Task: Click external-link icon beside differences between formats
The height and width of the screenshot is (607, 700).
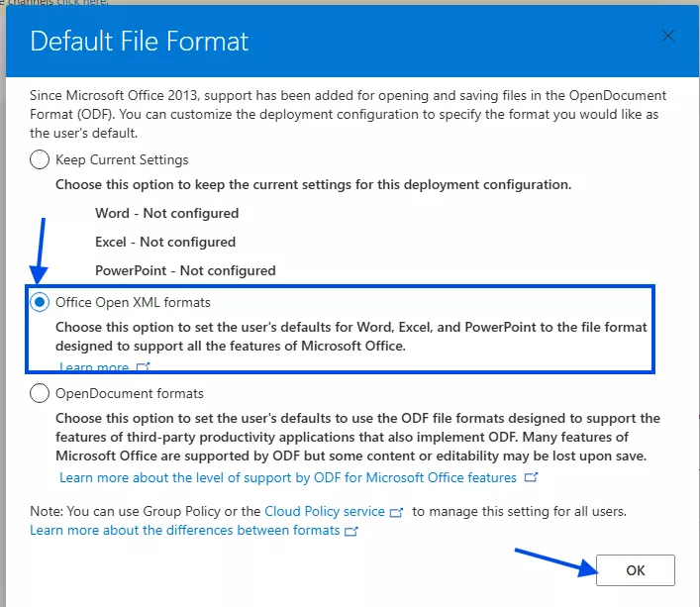Action: pos(351,531)
